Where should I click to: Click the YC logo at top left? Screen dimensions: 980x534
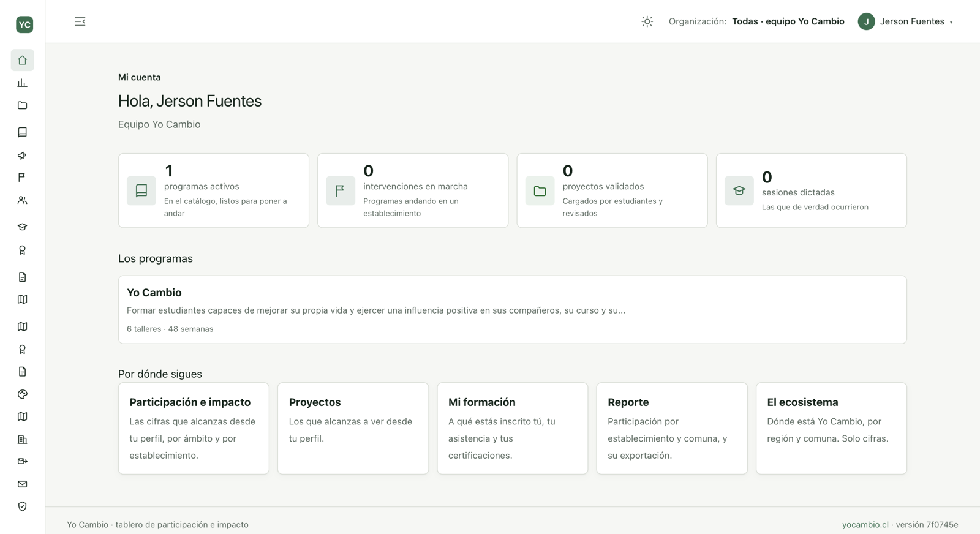click(24, 24)
